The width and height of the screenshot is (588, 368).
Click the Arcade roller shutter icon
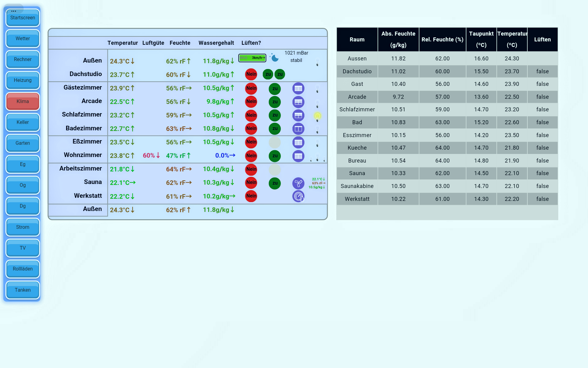298,102
